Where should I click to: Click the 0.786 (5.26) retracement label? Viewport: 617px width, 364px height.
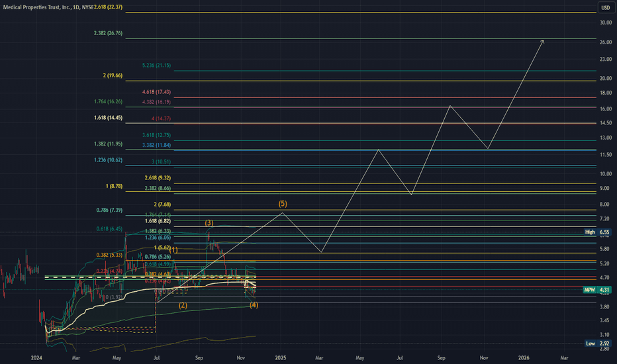tap(158, 257)
